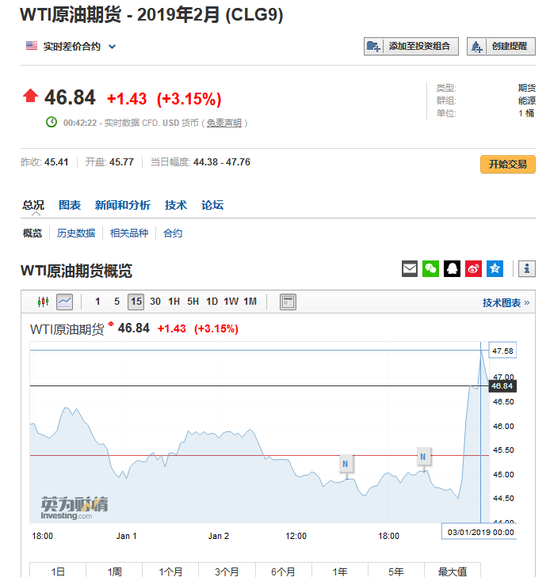This screenshot has width=550, height=577.
Task: Open 相关品种 related instruments sub-tab
Action: click(x=129, y=233)
